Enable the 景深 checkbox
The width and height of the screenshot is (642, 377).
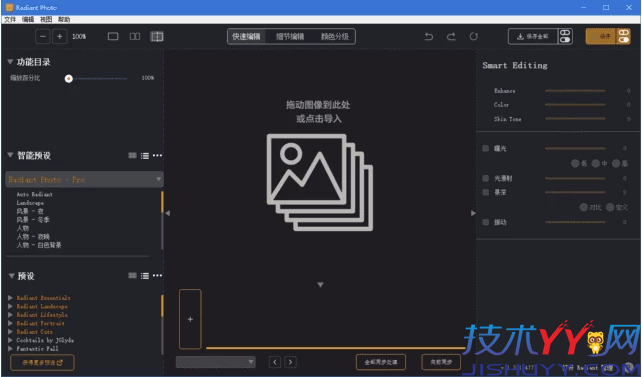point(486,192)
